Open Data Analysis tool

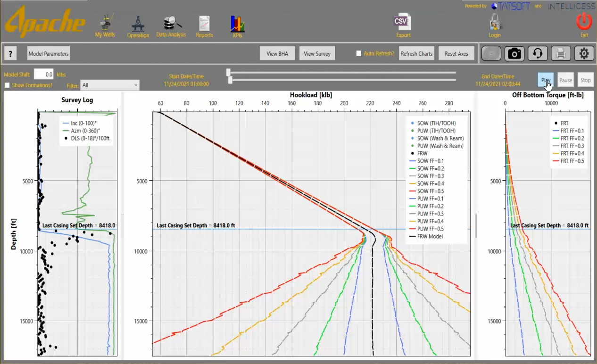click(x=171, y=24)
